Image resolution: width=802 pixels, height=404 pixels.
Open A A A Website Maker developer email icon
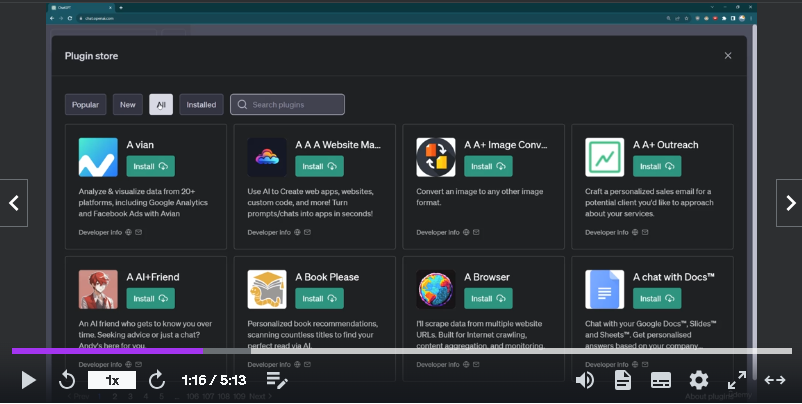[x=307, y=232]
